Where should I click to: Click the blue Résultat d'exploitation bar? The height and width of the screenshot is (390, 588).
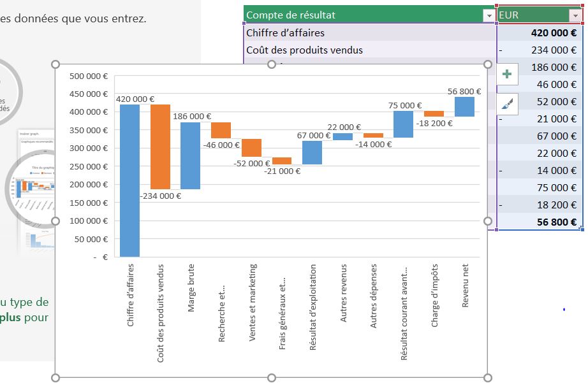(312, 152)
